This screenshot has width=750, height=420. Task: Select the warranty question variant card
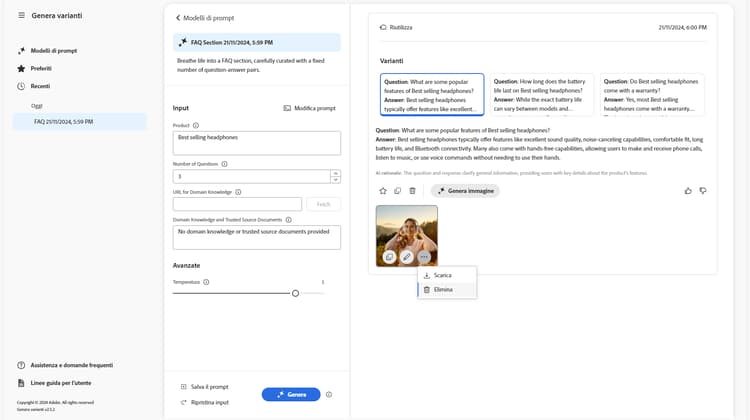coord(652,94)
